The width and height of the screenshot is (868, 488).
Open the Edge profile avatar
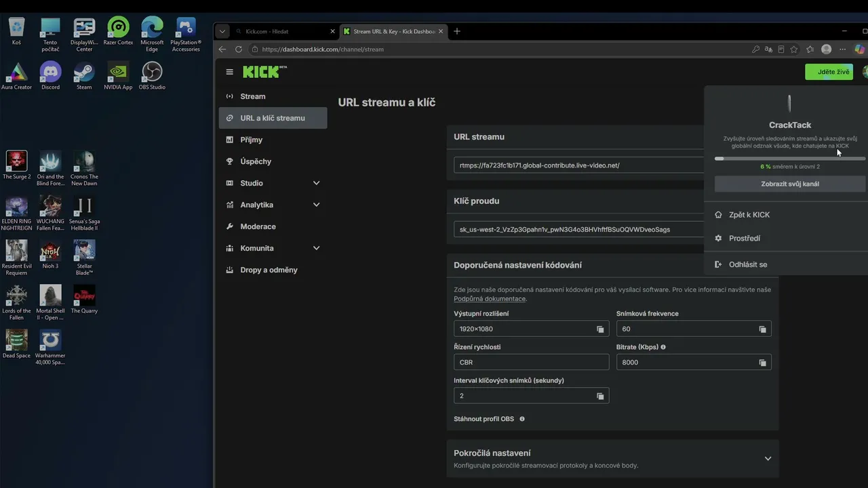click(x=826, y=49)
